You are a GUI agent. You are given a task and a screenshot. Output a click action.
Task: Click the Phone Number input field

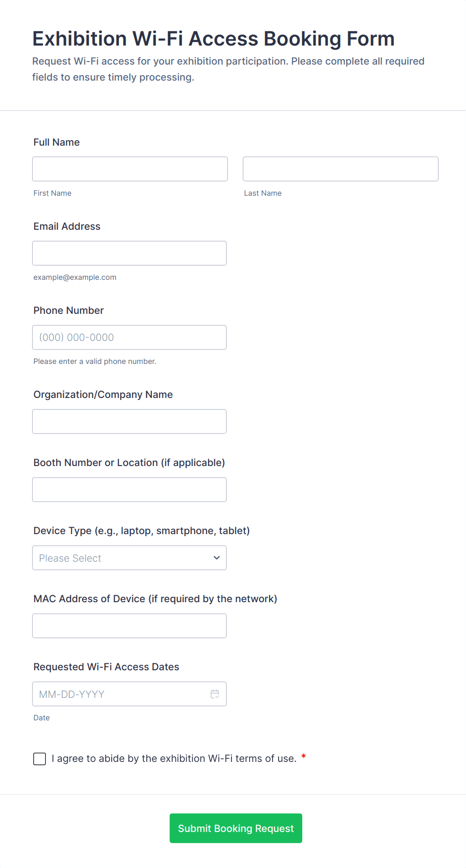coord(129,337)
